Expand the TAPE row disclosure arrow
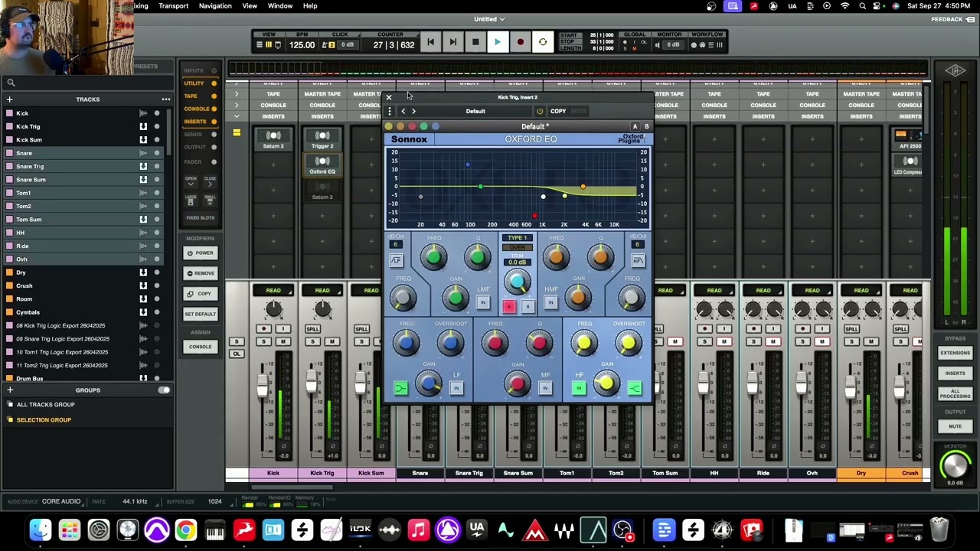Image resolution: width=980 pixels, height=551 pixels. [x=237, y=94]
